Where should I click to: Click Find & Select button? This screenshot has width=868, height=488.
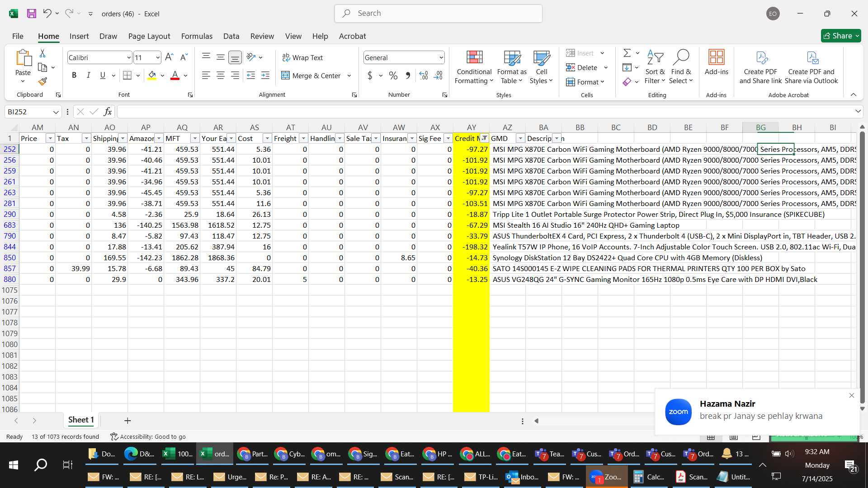coord(681,67)
